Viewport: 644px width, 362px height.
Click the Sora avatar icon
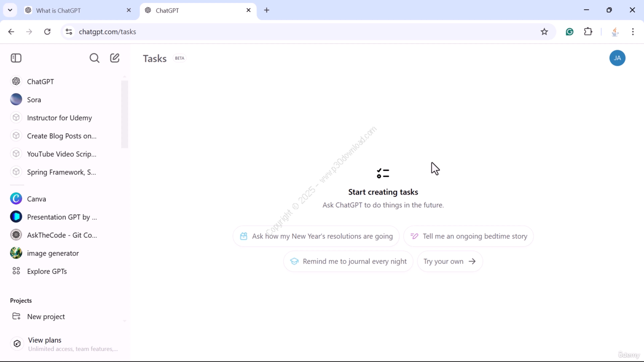pyautogui.click(x=16, y=100)
